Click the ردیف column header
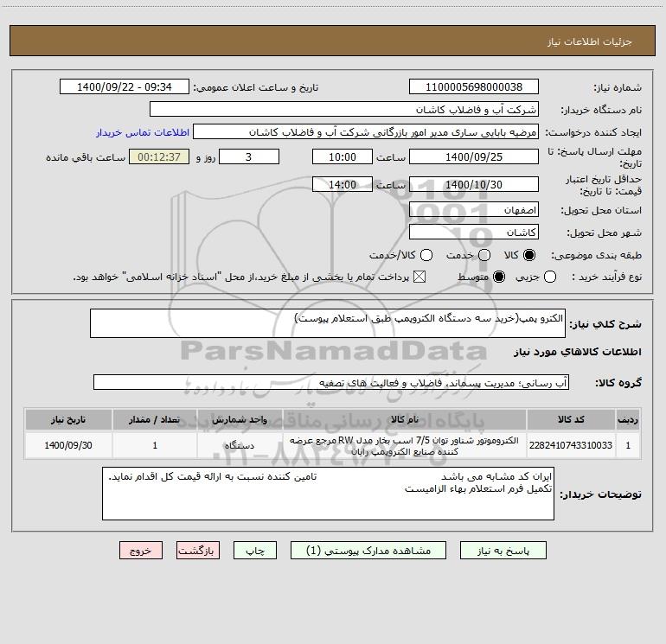Image resolution: width=666 pixels, height=644 pixels. click(628, 419)
